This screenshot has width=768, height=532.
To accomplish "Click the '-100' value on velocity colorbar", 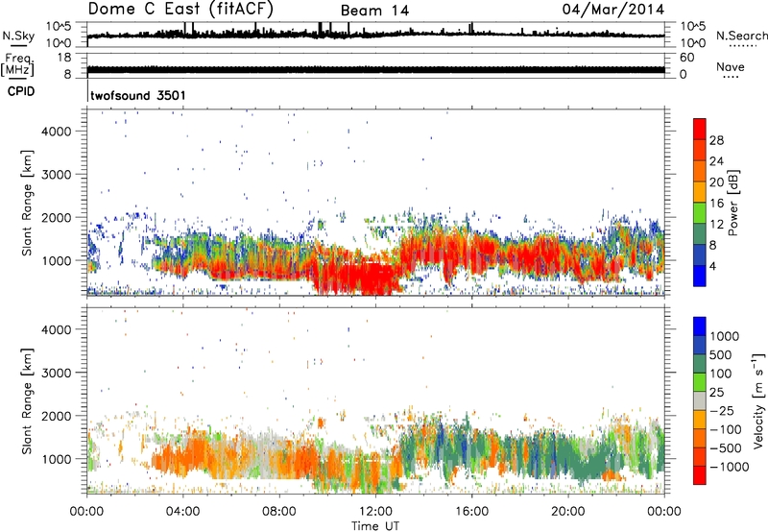I will 725,429.
